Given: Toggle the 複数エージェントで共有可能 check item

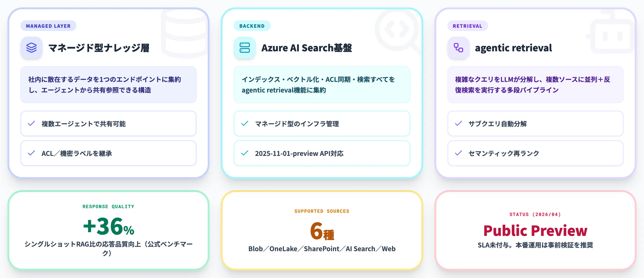Looking at the screenshot, I should click(x=108, y=124).
